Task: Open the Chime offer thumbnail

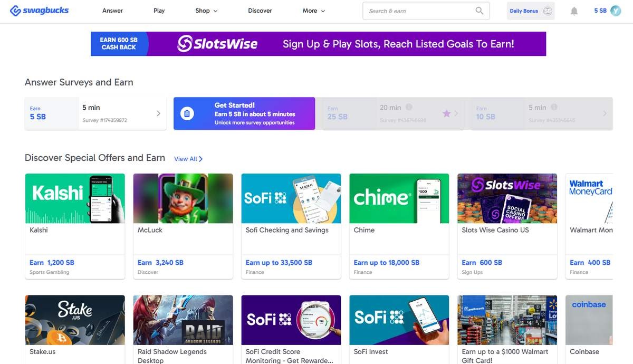Action: [399, 198]
